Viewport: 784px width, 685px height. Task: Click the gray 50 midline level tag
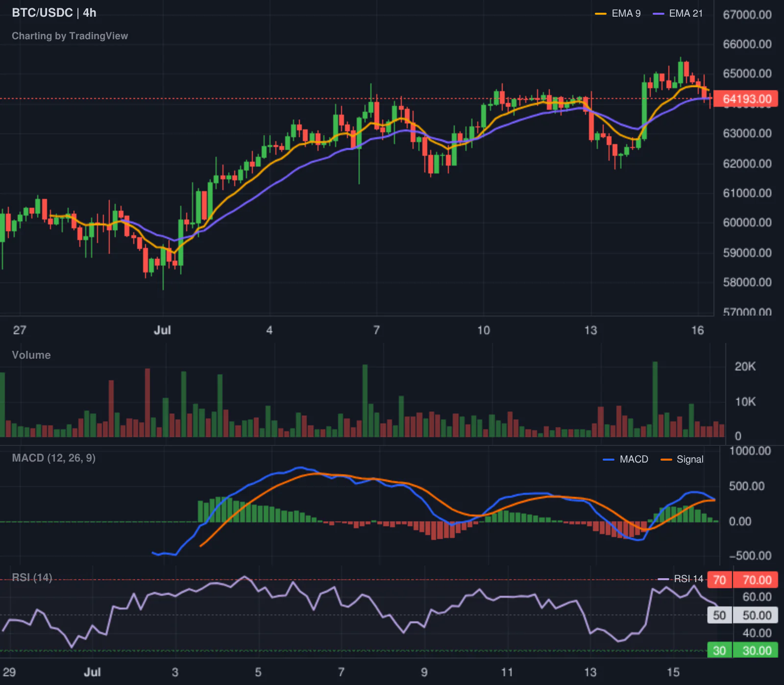coord(719,615)
